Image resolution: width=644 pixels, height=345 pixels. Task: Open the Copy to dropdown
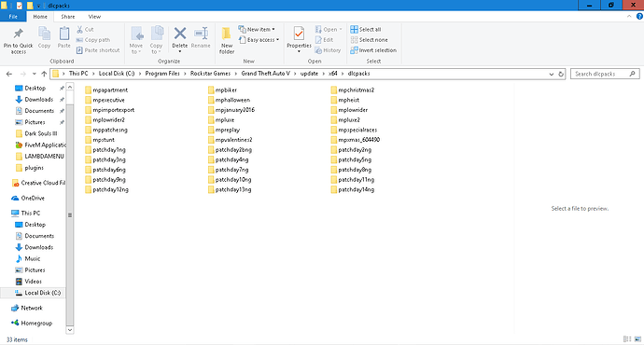pos(156,40)
